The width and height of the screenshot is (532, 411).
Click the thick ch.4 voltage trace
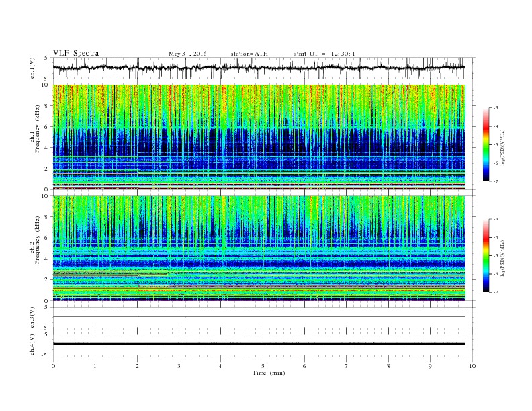[259, 344]
